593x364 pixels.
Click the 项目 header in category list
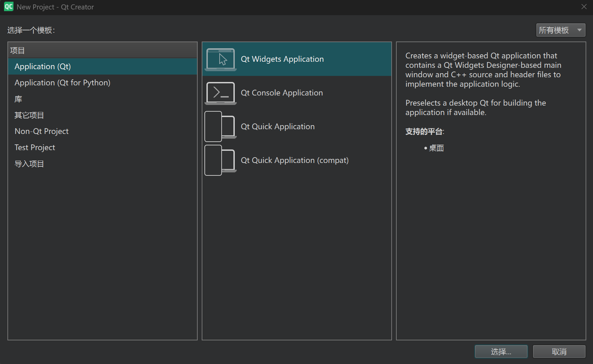click(103, 50)
